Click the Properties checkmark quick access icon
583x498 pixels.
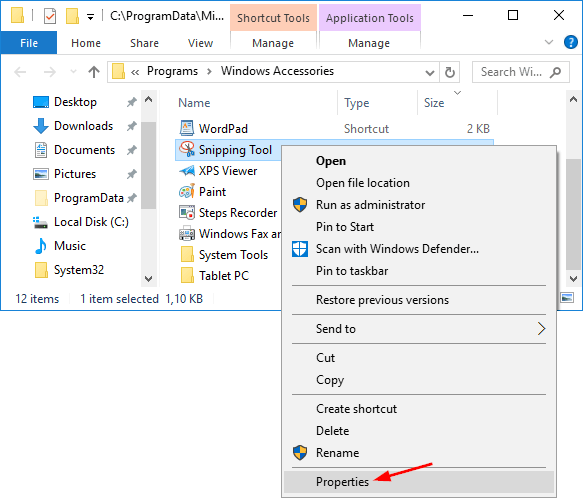click(49, 16)
